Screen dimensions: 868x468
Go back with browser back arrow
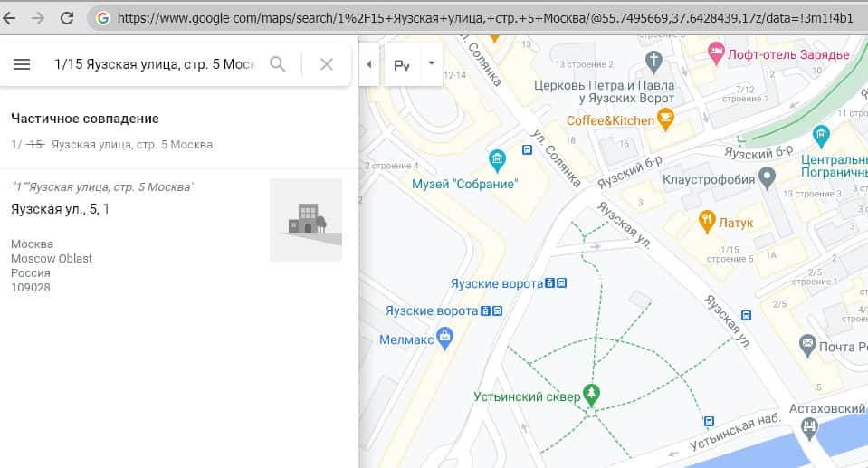[11, 17]
